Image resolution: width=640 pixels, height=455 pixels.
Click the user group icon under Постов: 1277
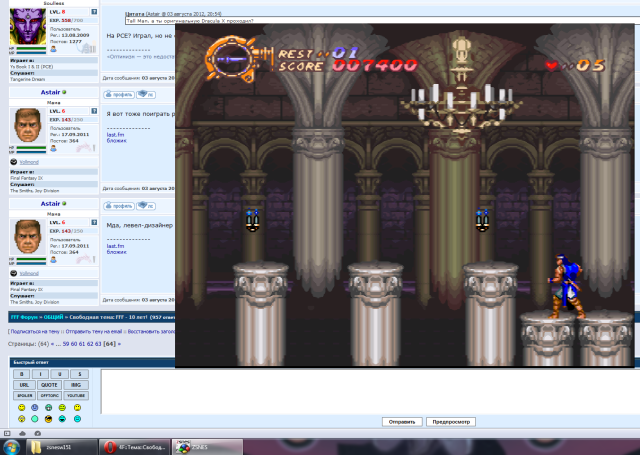[53, 49]
